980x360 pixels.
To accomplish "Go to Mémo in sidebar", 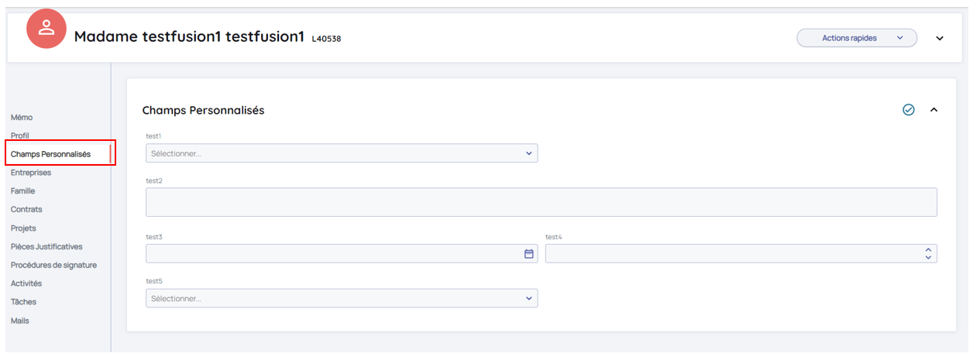I will pyautogui.click(x=22, y=117).
